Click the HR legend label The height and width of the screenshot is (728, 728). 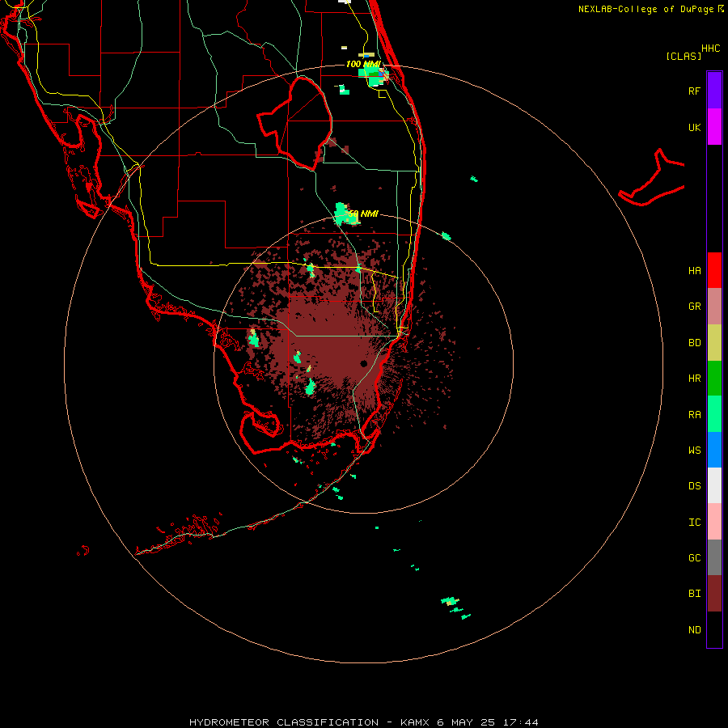click(x=694, y=379)
